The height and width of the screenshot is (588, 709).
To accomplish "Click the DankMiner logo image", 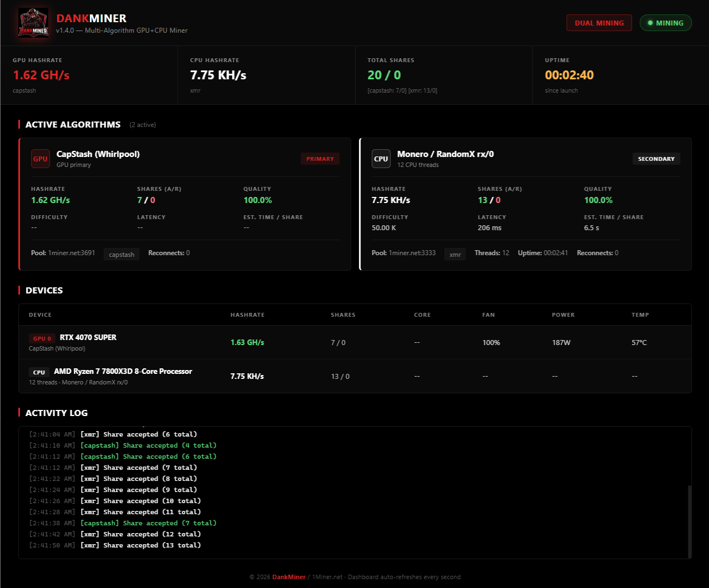I will coord(34,23).
